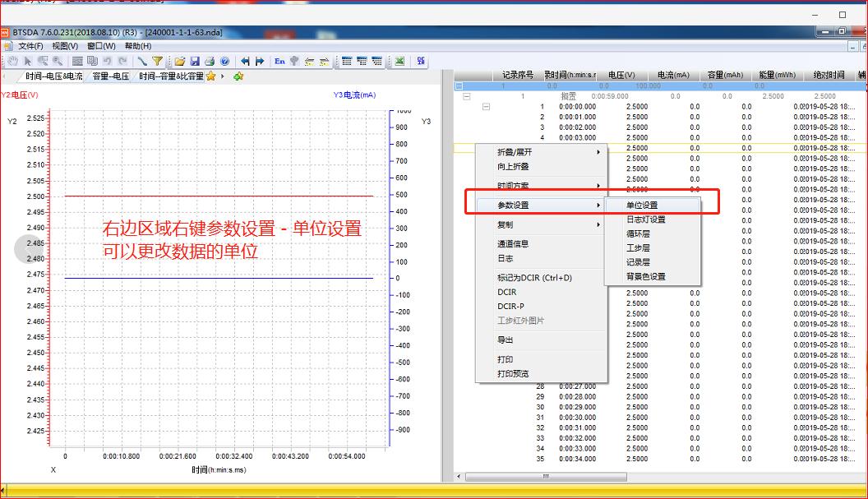Open the 帮助(H) menu
This screenshot has height=499, width=868.
138,46
